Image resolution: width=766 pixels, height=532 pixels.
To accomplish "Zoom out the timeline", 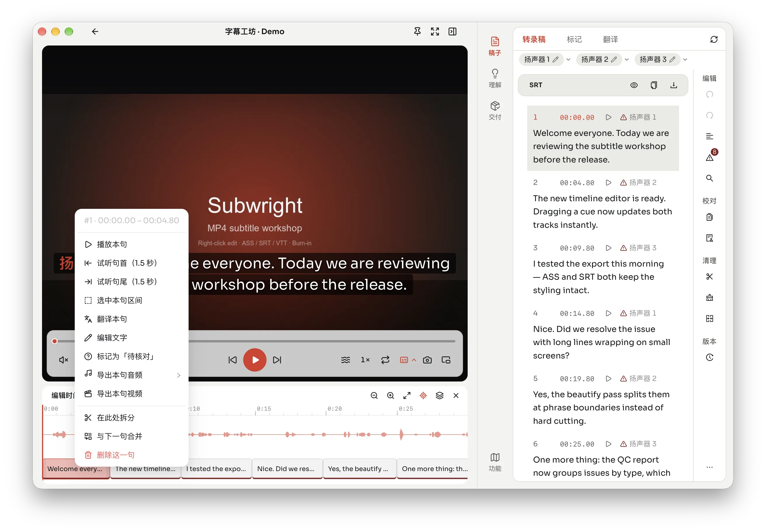I will (374, 395).
